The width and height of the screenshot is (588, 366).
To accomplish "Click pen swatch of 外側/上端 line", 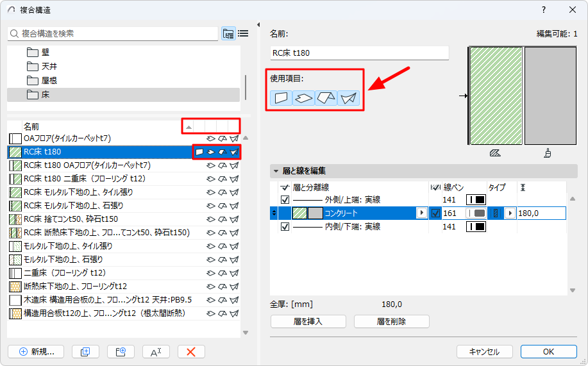I will click(x=476, y=199).
